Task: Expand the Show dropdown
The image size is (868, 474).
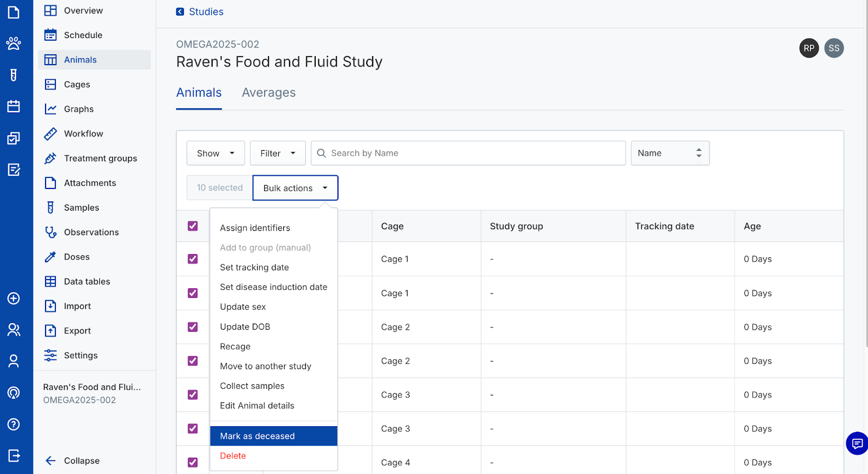Action: point(215,153)
